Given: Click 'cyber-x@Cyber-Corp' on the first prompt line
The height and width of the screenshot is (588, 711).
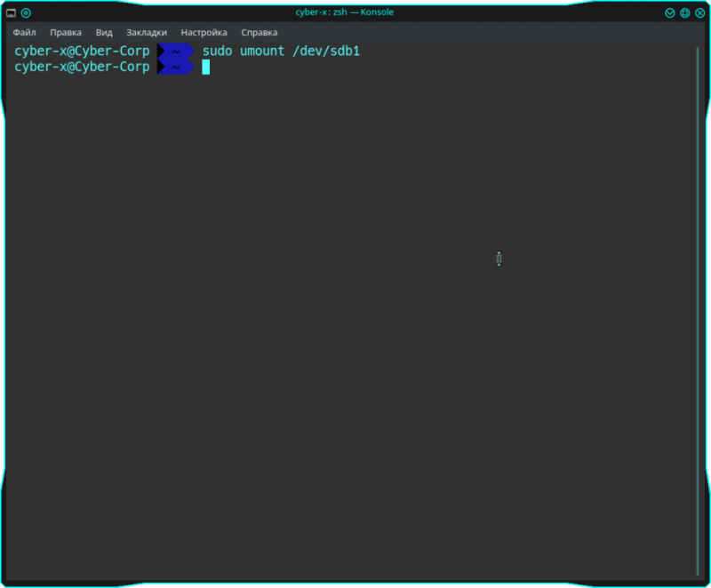Looking at the screenshot, I should coord(82,52).
